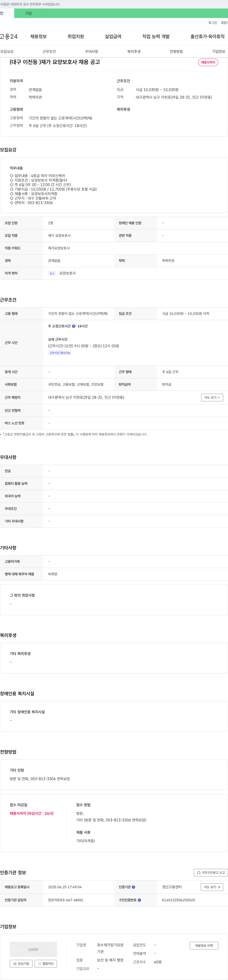This screenshot has width=228, height=980.
Task: Click the 사회보험 value 국민연금, 고용보험, 산재보험, 건강보험
Action: tap(76, 385)
